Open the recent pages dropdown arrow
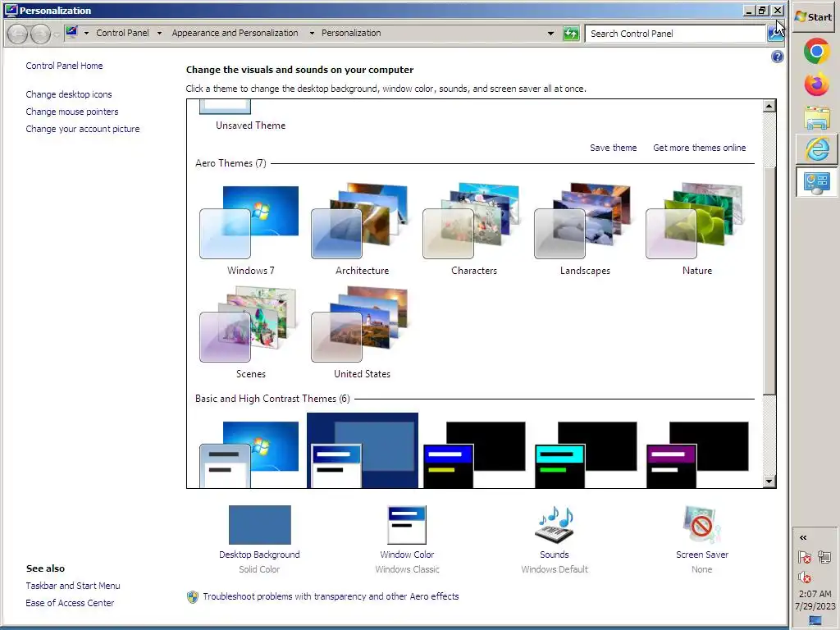This screenshot has width=840, height=630. pyautogui.click(x=57, y=34)
